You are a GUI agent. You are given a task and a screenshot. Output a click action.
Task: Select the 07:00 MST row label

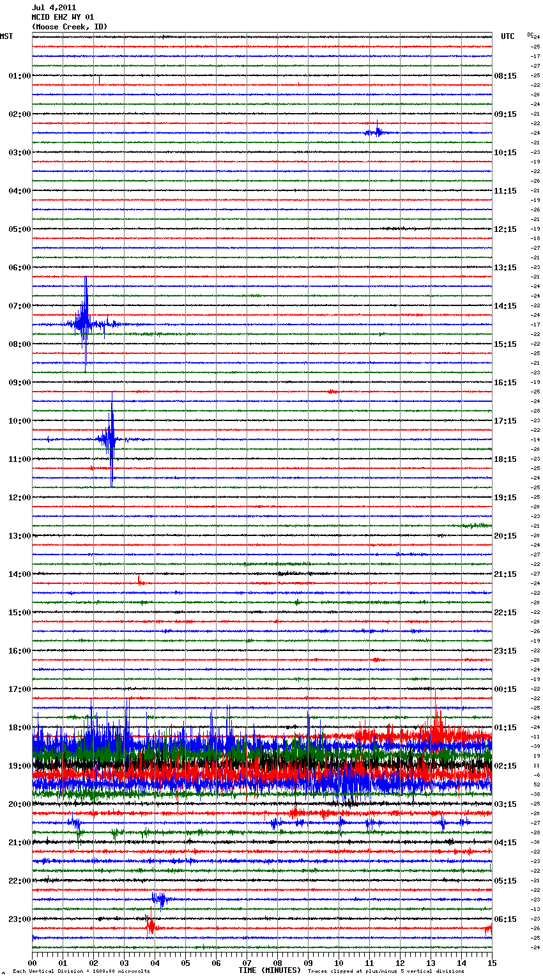20,306
